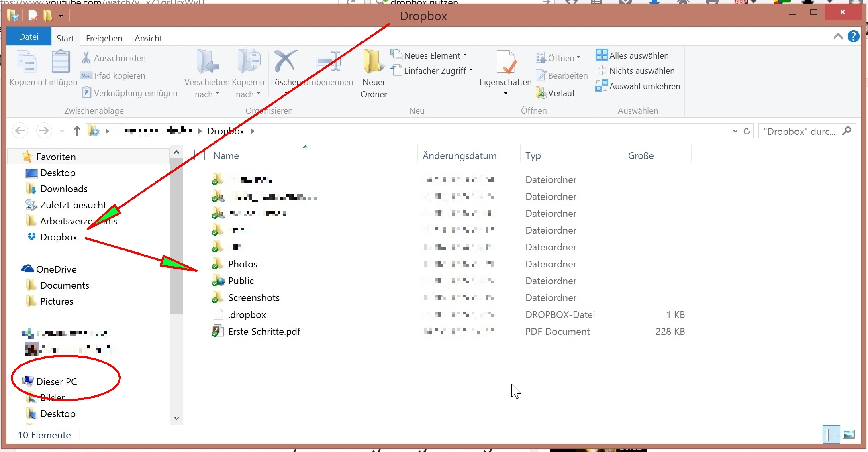Open help via blue question mark
868x452 pixels.
point(854,37)
